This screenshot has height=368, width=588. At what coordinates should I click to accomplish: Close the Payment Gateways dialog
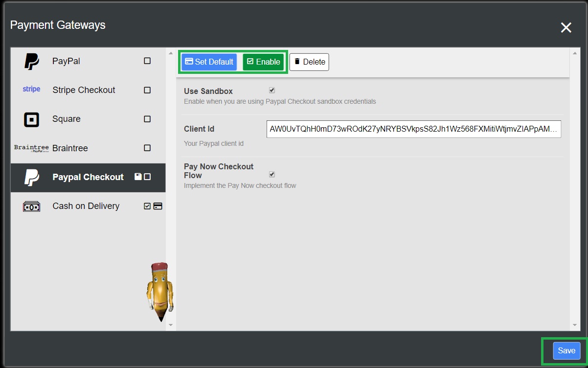pos(566,28)
